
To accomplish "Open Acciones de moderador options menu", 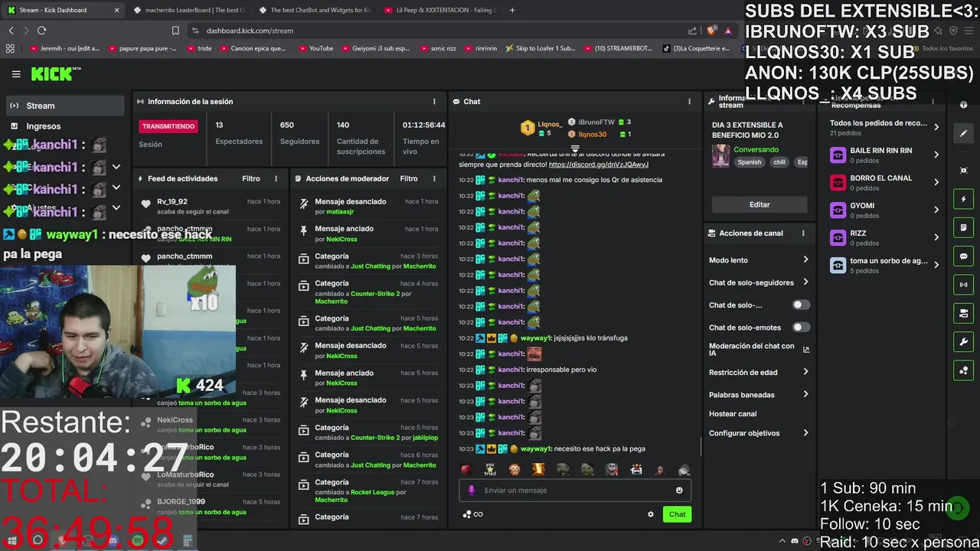I will pos(434,178).
